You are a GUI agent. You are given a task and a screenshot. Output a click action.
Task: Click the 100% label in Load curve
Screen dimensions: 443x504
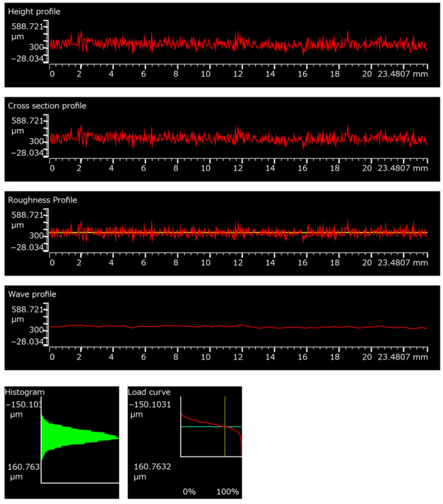228,491
